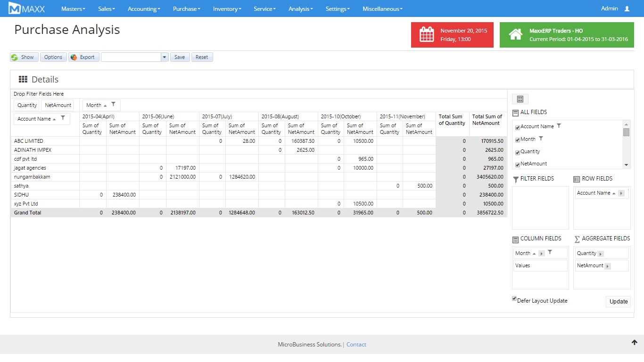The width and height of the screenshot is (644, 362).
Task: Open the saved layout combo box arrow
Action: click(164, 57)
